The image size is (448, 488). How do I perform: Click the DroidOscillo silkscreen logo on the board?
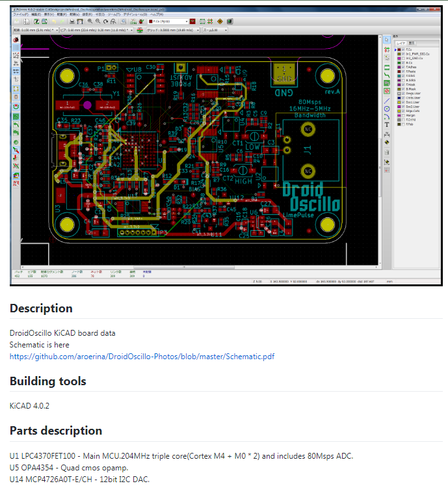pos(311,197)
